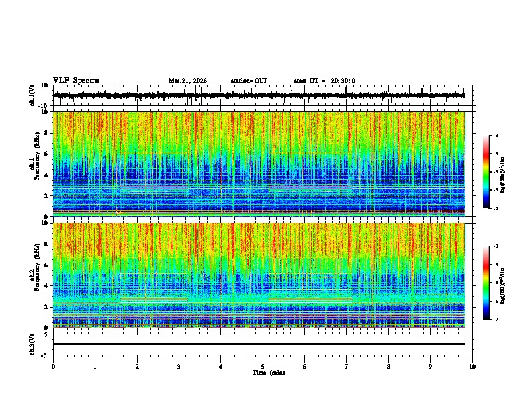Click the time axis tick label "2"
The width and height of the screenshot is (532, 411).
click(x=137, y=367)
